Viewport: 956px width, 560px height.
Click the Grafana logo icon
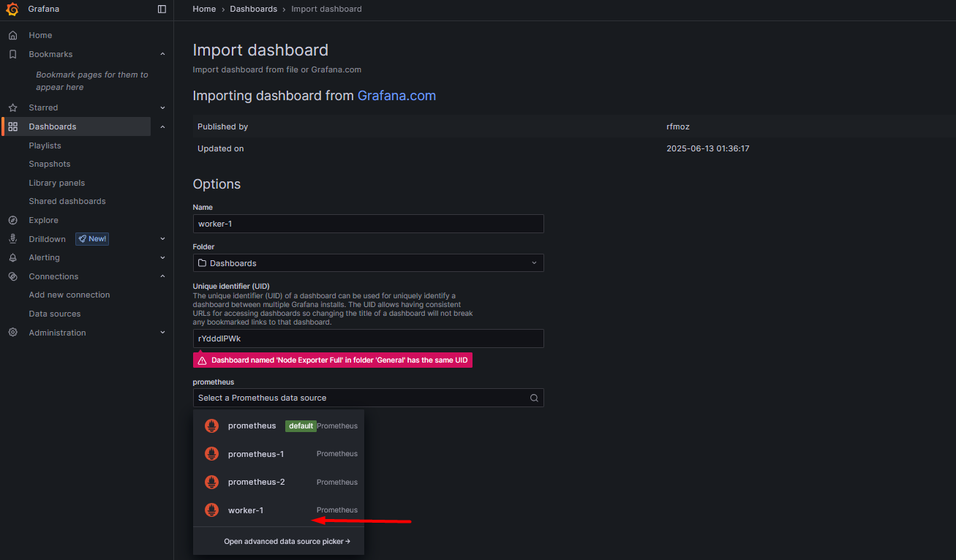pos(12,10)
